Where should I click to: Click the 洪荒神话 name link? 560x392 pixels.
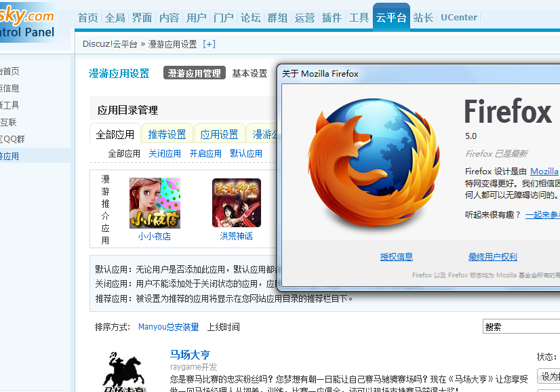point(236,236)
